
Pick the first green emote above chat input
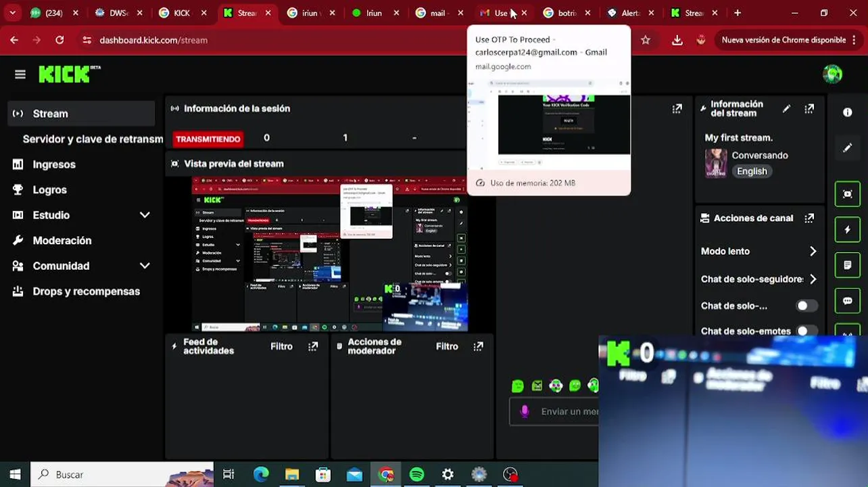click(x=518, y=386)
